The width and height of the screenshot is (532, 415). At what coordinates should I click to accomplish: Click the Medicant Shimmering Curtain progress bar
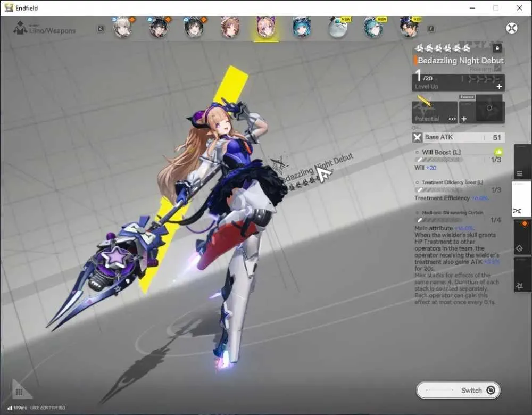[x=439, y=220]
